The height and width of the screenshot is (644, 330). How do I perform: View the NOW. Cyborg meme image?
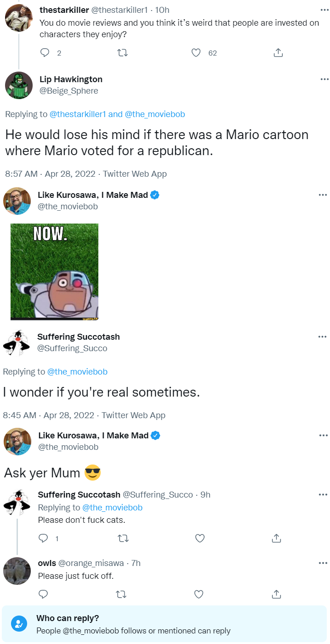54,272
